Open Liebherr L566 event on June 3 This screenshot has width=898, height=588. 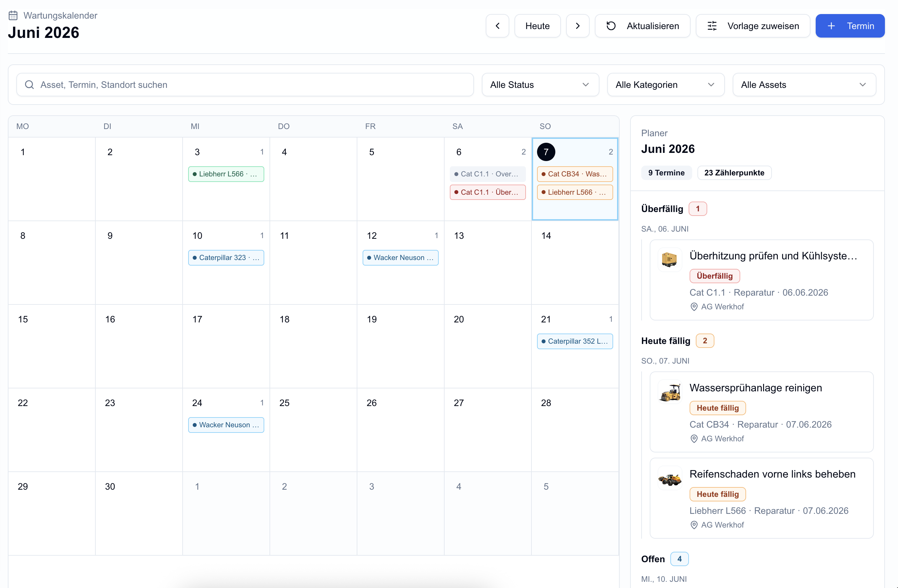click(226, 174)
